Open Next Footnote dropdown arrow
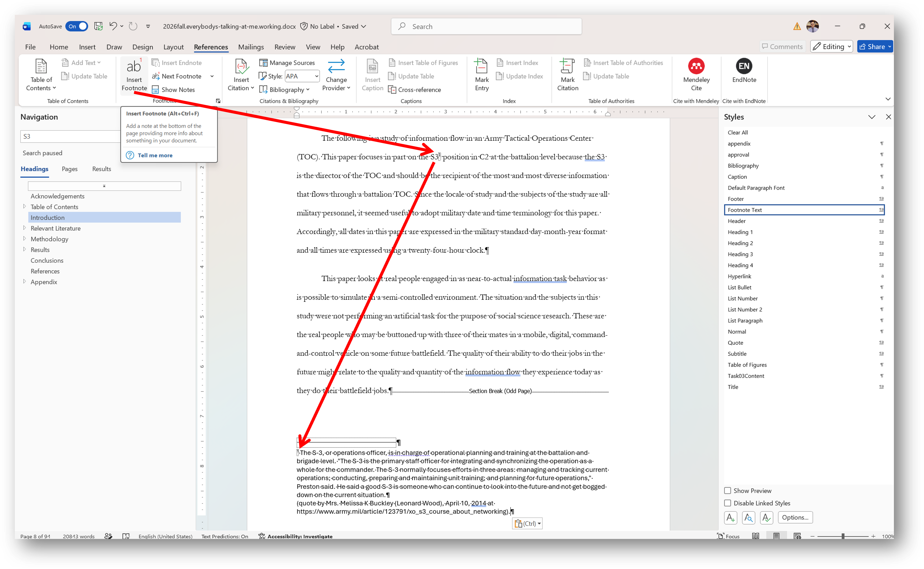924x569 pixels. [212, 76]
